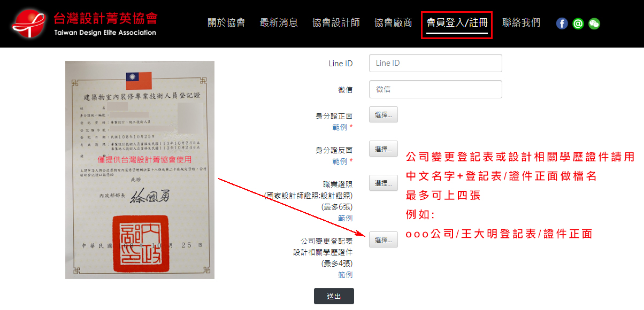
Task: Choose file for 公司變更登記表 upload
Action: coord(384,240)
